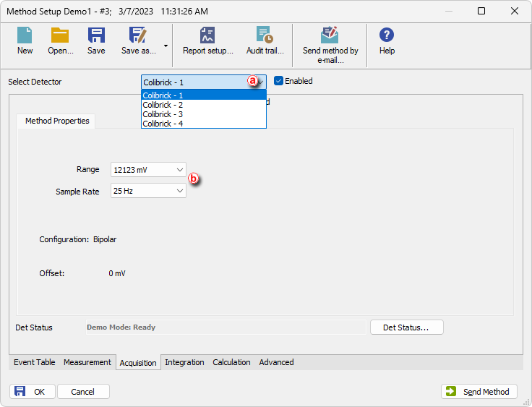The width and height of the screenshot is (532, 407).
Task: Click the Demo Mode: Ready status field
Action: [226, 327]
